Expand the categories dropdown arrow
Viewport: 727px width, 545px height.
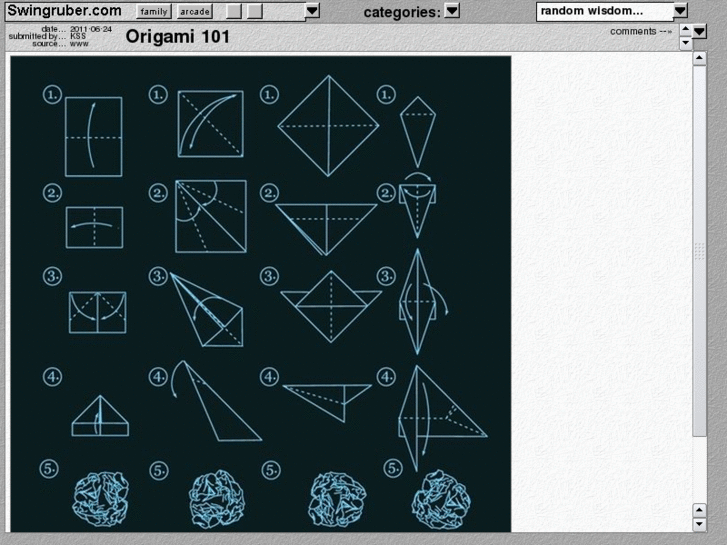(x=452, y=11)
